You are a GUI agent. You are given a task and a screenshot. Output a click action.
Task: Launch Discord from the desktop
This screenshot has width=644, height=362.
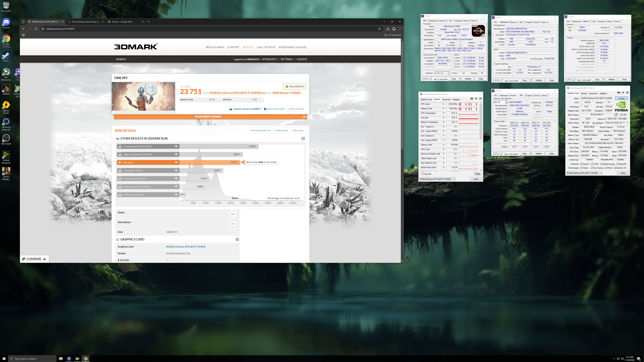point(6,23)
